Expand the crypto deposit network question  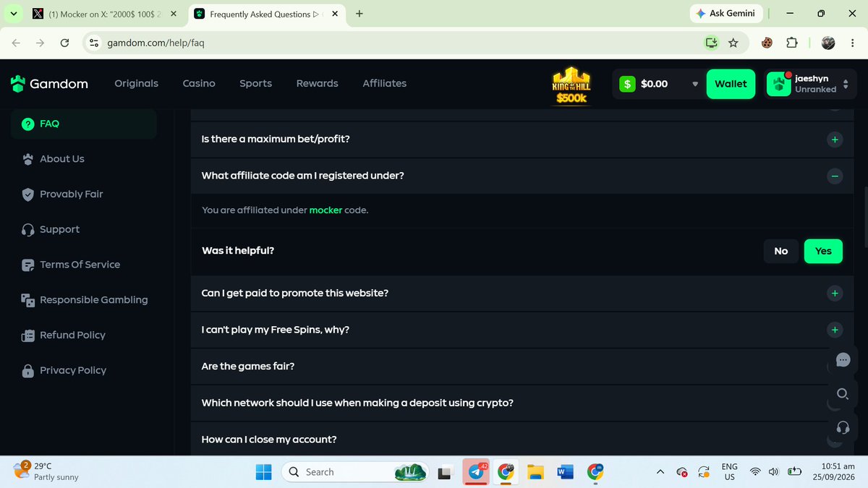click(x=521, y=403)
